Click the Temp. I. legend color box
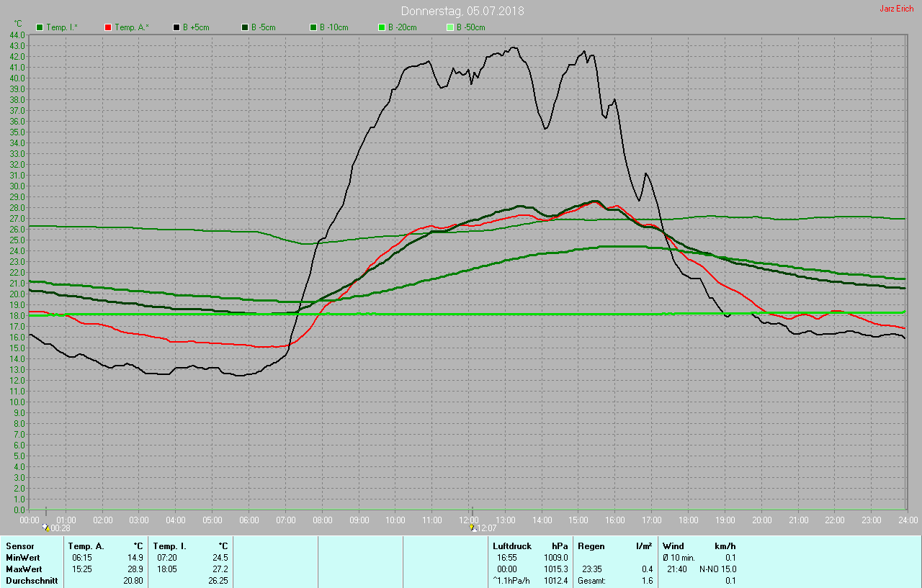 (40, 27)
